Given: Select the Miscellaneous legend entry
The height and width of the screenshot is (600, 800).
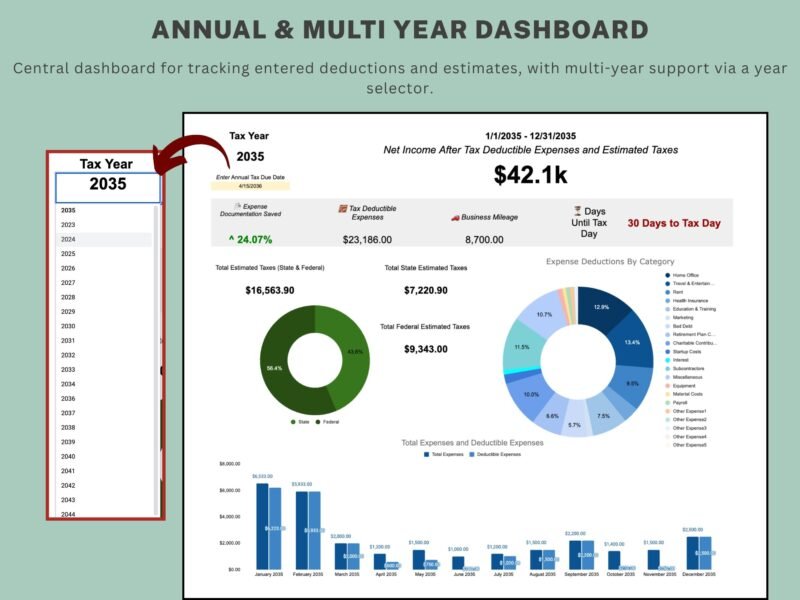Looking at the screenshot, I should (684, 377).
